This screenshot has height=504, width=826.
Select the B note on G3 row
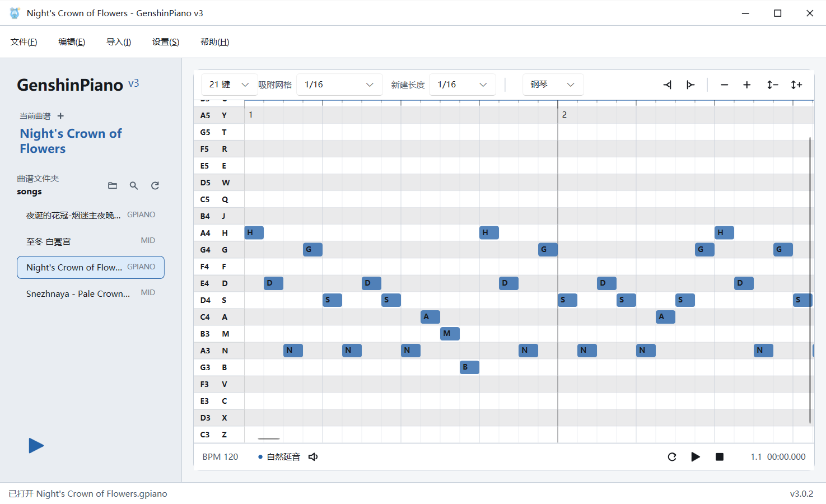(x=470, y=367)
